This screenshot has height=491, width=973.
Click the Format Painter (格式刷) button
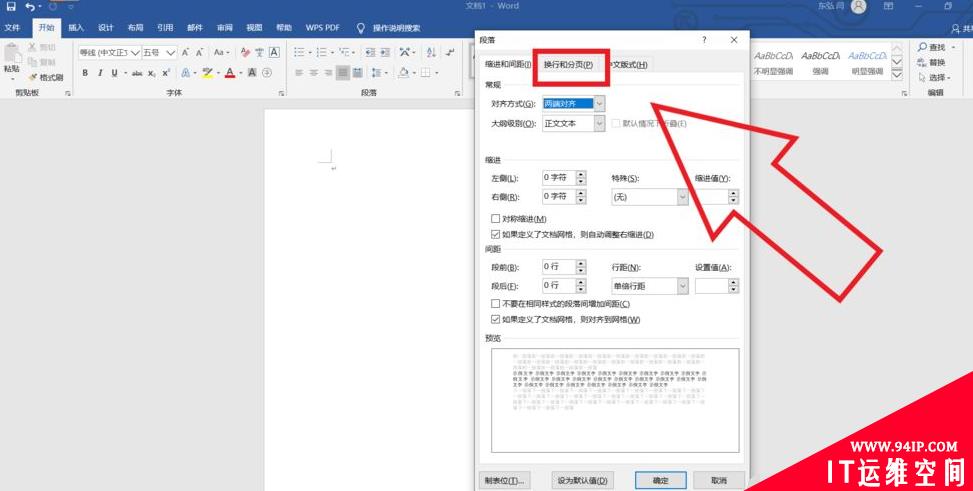[x=46, y=78]
